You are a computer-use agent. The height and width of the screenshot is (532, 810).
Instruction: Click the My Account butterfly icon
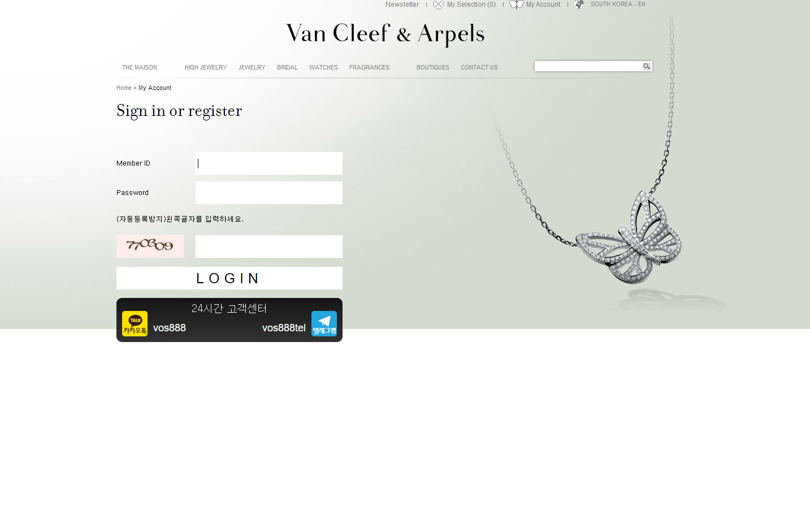[517, 5]
